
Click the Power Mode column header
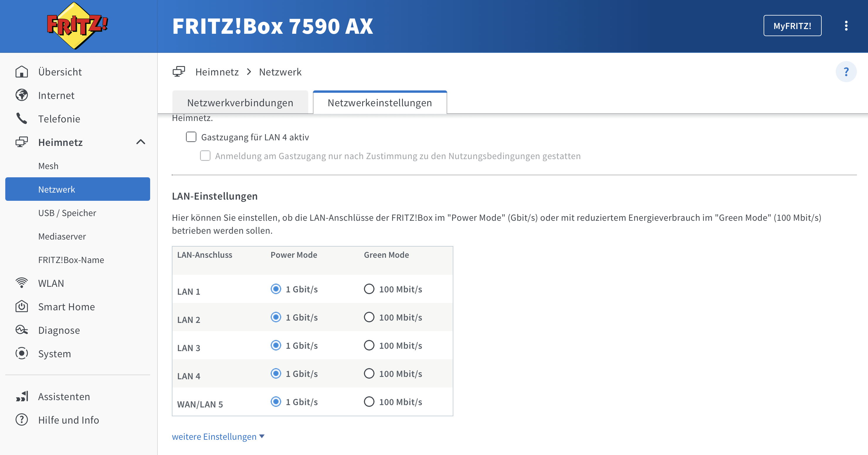click(x=294, y=255)
